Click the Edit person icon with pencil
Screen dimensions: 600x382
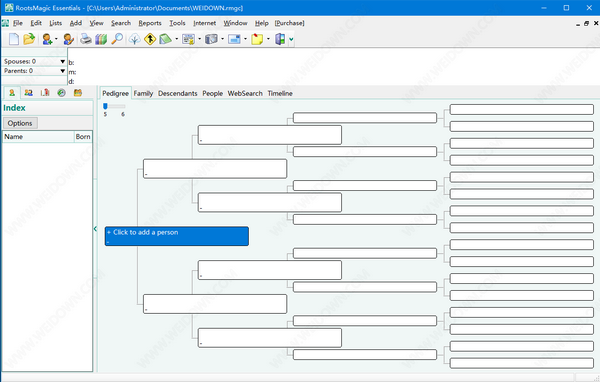(x=68, y=39)
